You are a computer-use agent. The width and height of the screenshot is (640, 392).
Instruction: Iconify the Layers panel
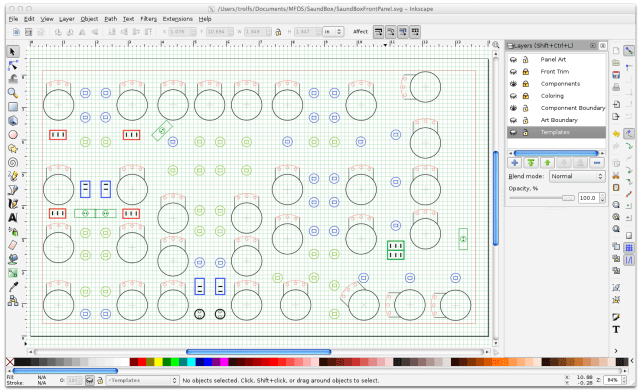click(593, 45)
